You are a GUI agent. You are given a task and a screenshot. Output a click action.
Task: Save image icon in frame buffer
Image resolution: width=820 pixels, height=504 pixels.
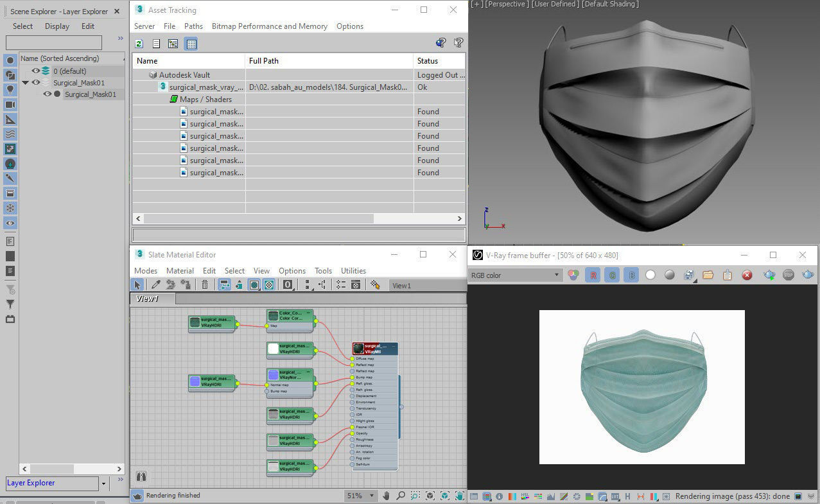point(689,275)
